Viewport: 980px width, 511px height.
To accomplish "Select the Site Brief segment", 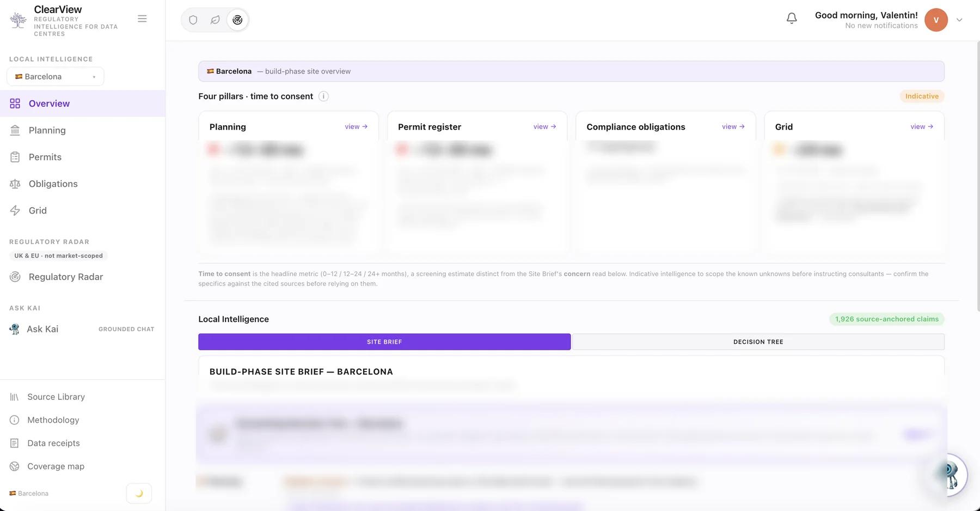I will tap(384, 342).
